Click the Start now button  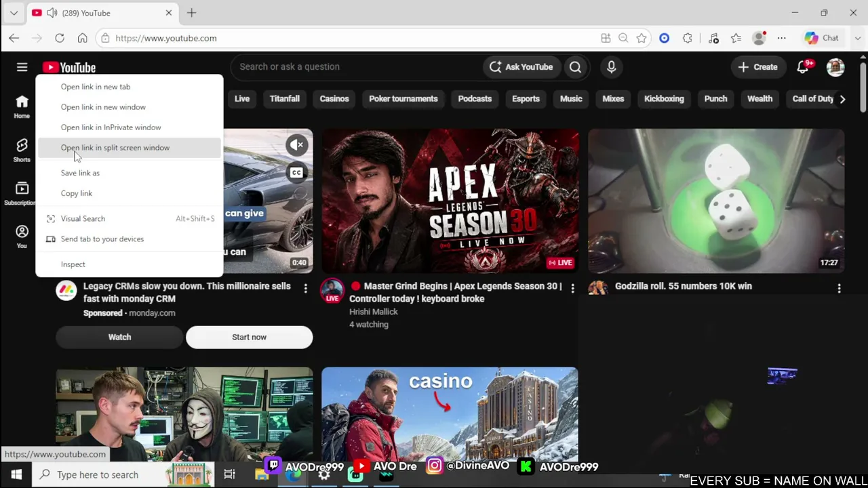249,337
